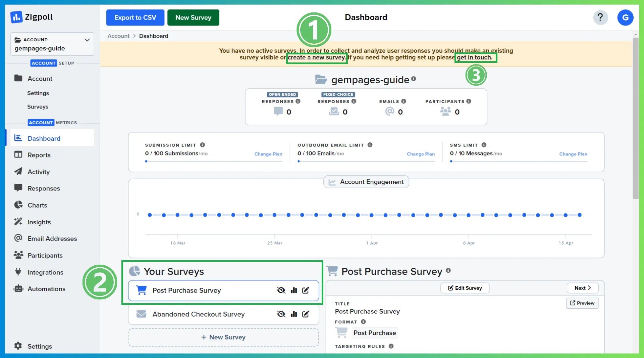
Task: Click info icon beside SMS Limit
Action: [x=484, y=145]
